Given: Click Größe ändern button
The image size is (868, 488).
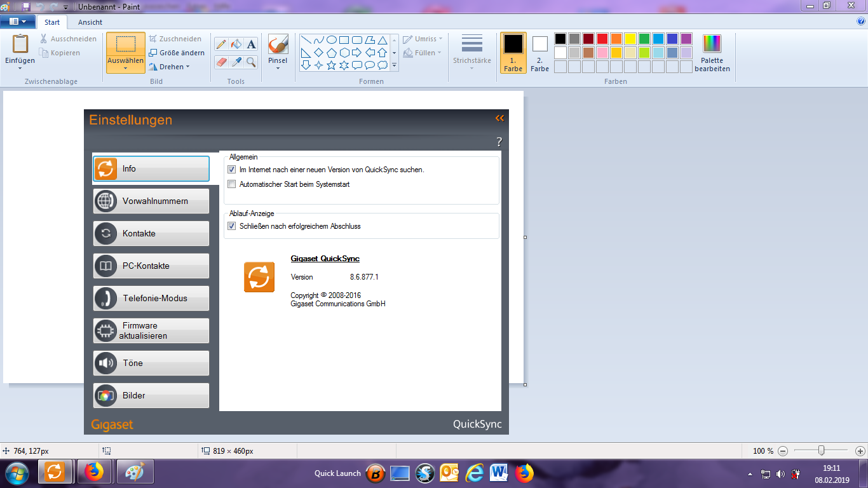Looking at the screenshot, I should [177, 53].
